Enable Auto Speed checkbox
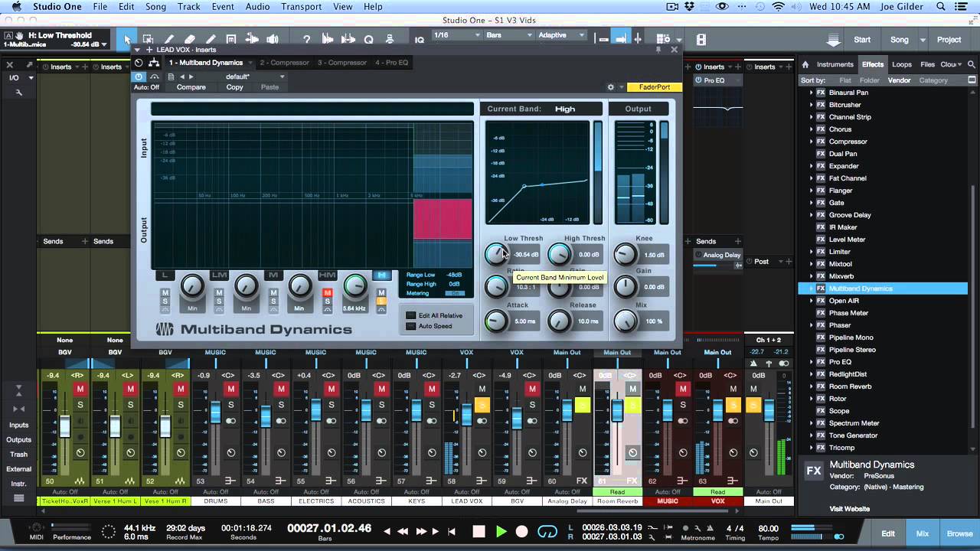980x551 pixels. click(x=411, y=326)
